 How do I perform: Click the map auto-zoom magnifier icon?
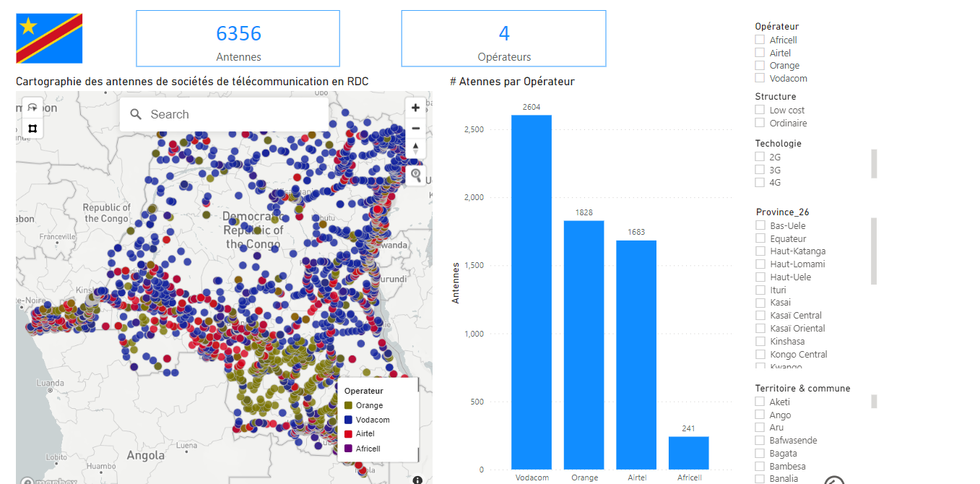415,175
